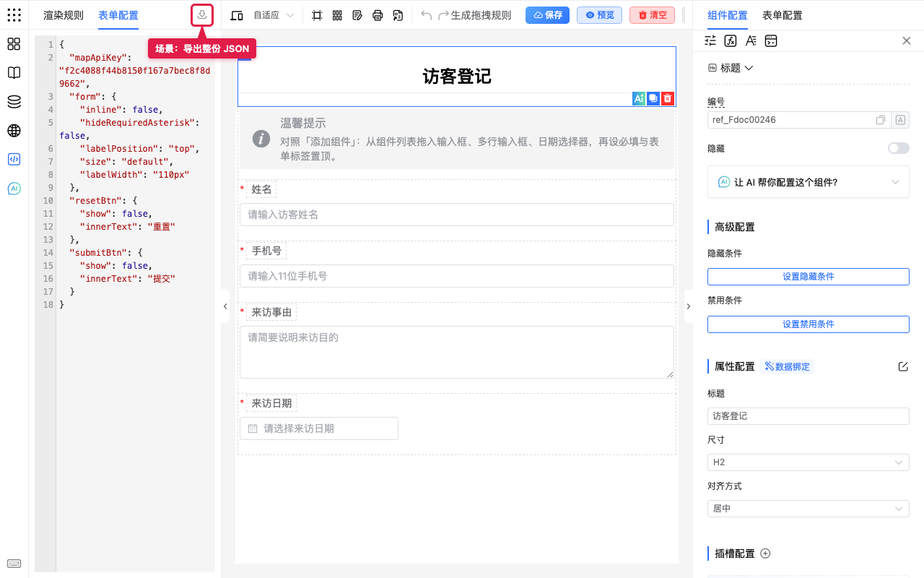Viewport: 924px width, 578px height.
Task: Click the device preview size icon
Action: coord(237,15)
